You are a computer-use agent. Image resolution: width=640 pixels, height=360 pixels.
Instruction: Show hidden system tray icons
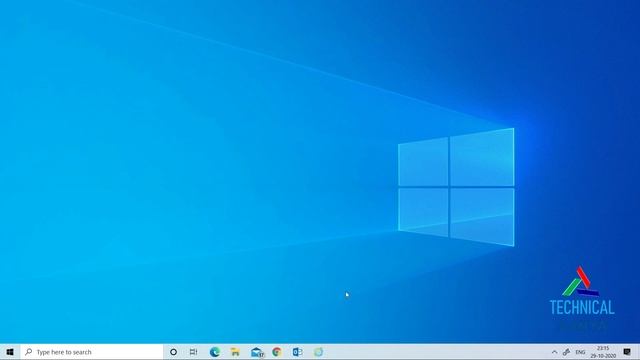(554, 352)
